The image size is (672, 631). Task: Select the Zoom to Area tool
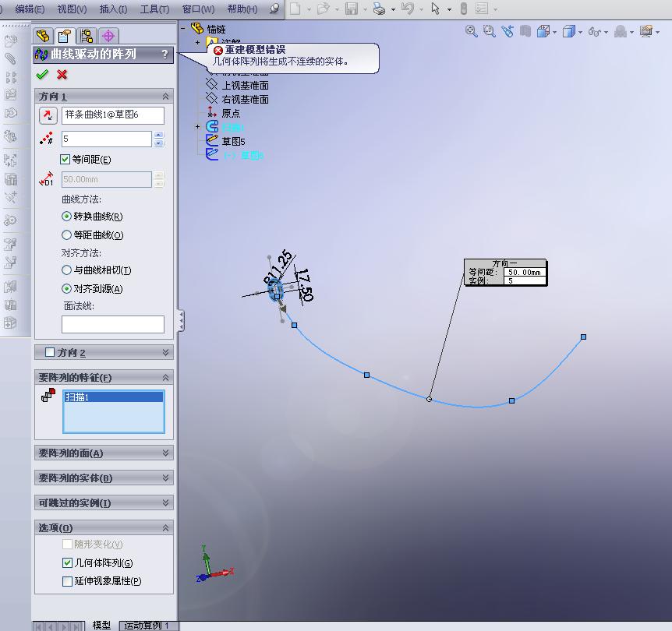coord(489,31)
